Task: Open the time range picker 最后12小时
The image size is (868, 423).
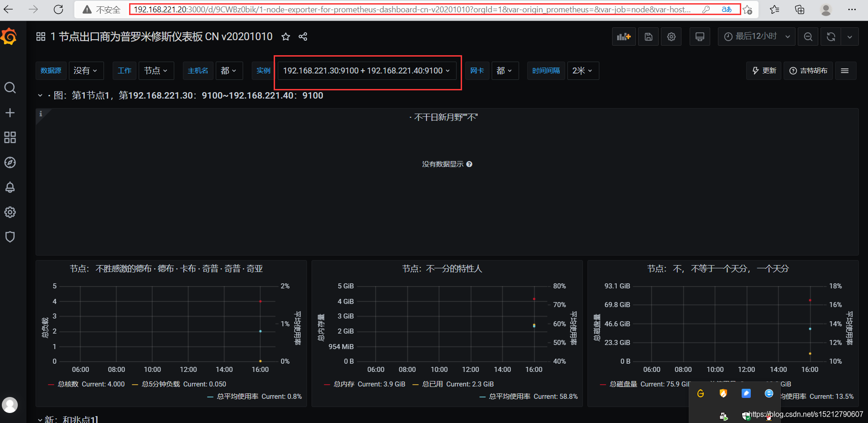Action: [757, 37]
